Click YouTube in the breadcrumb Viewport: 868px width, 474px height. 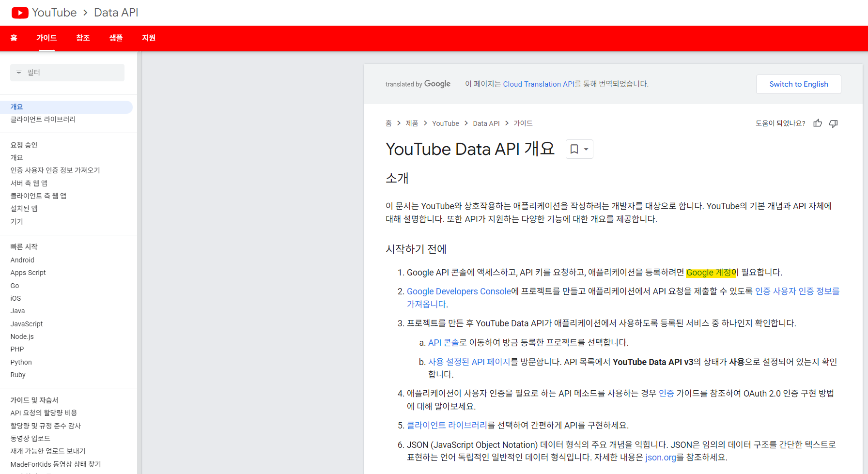446,123
